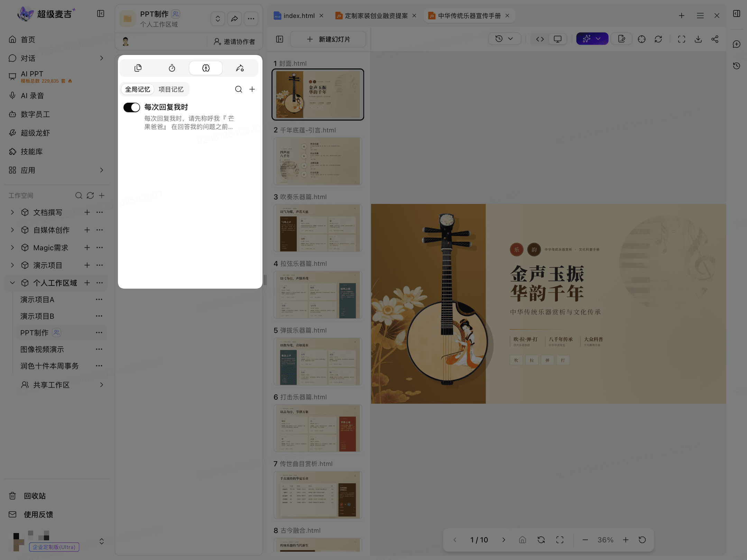Collapse 个人工作区域 folder
The image size is (747, 560).
point(12,283)
